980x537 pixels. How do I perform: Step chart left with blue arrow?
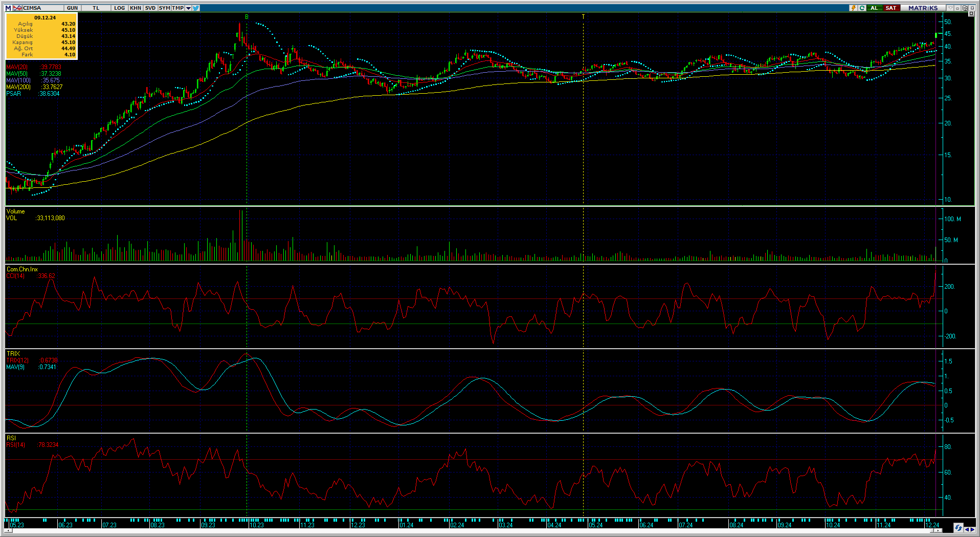pos(967,530)
